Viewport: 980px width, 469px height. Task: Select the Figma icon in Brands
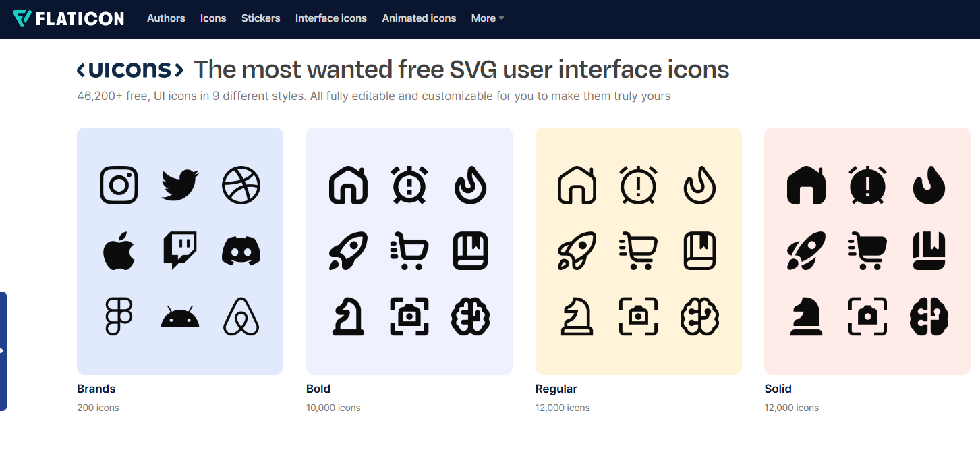tap(119, 316)
